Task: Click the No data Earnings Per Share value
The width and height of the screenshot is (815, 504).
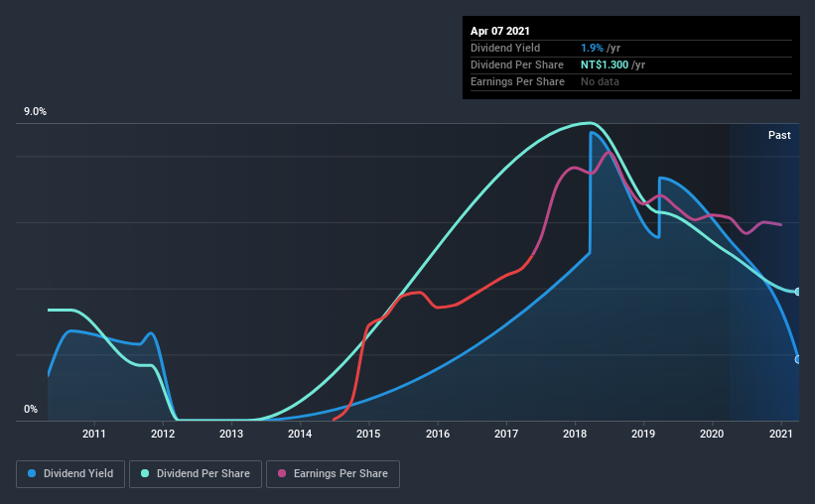Action: click(600, 81)
